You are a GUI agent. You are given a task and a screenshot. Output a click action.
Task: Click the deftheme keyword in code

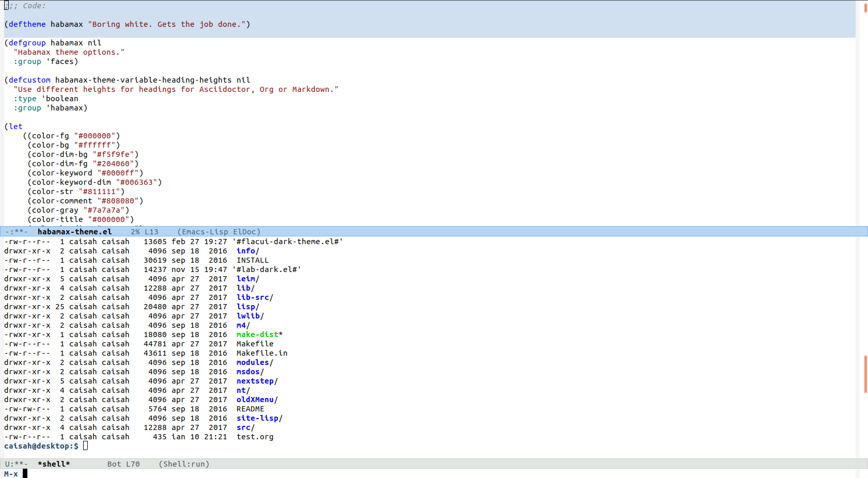pyautogui.click(x=27, y=24)
